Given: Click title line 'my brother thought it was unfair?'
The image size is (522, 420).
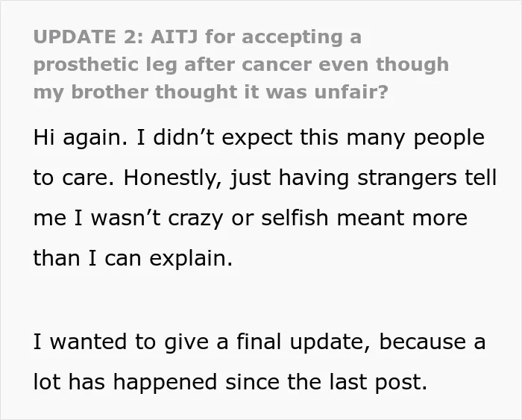Looking at the screenshot, I should pyautogui.click(x=211, y=92).
